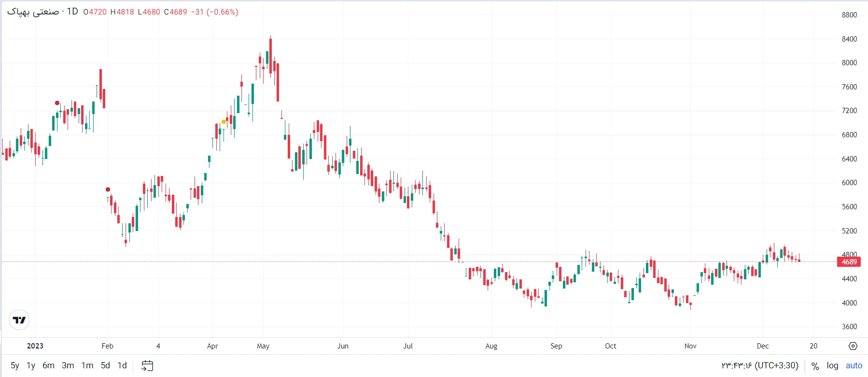Click the current price label 4689

[x=849, y=262]
